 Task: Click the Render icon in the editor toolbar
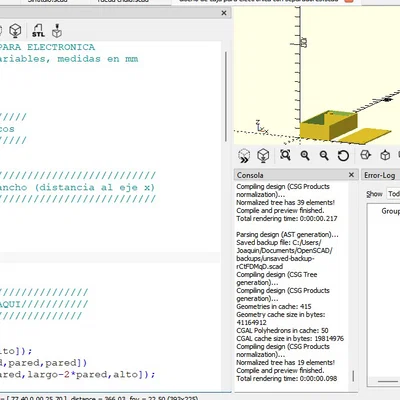click(15, 31)
